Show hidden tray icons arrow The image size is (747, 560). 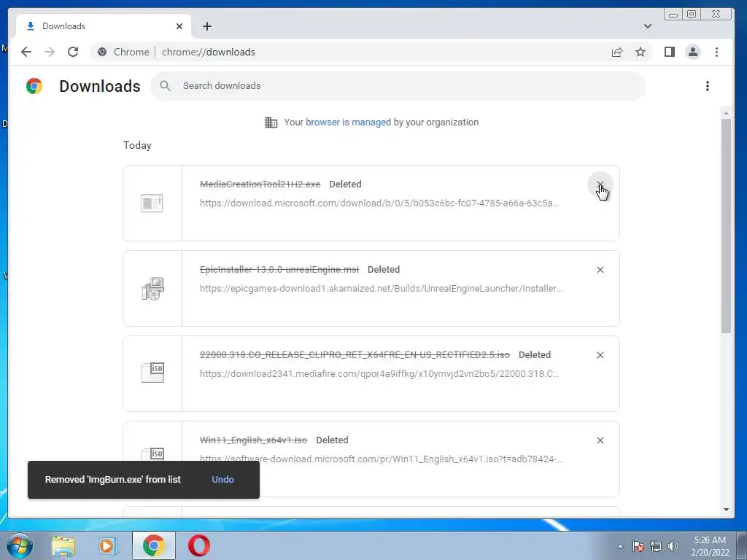[x=620, y=547]
